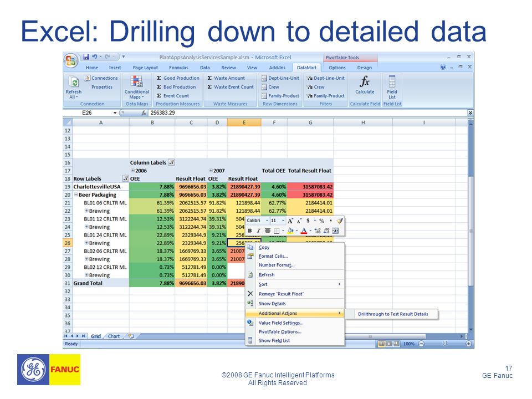Viewport: 532px width, 399px height.
Task: Add Waste Event Count measure
Action: 231,87
